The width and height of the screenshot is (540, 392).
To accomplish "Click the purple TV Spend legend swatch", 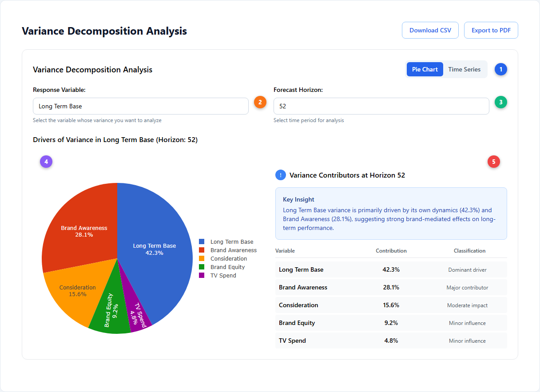I will pos(202,275).
